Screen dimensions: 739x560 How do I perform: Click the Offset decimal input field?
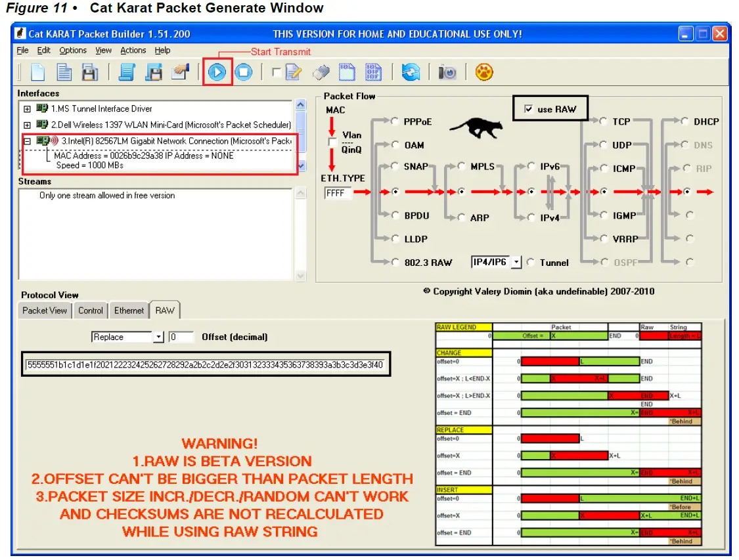pos(181,337)
